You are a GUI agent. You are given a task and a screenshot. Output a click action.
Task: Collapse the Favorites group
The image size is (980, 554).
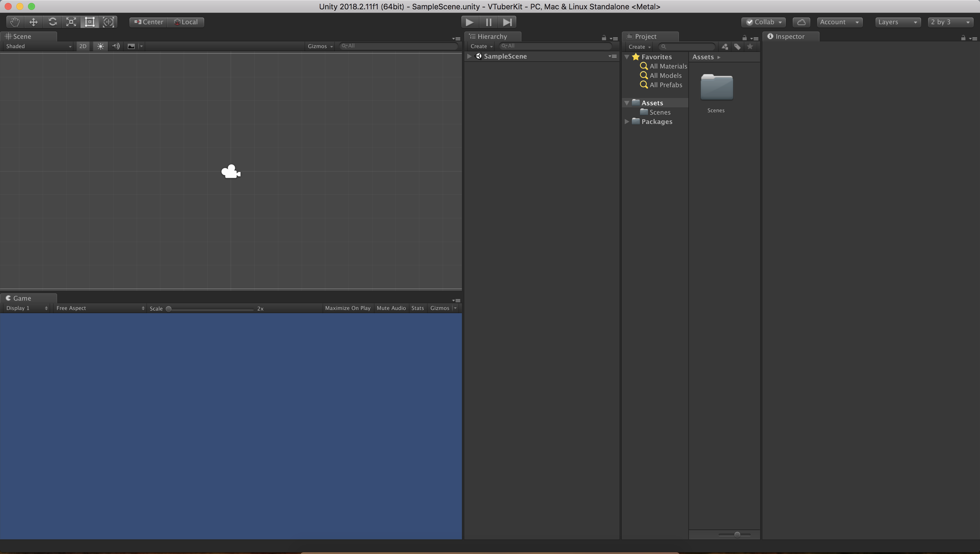[627, 57]
